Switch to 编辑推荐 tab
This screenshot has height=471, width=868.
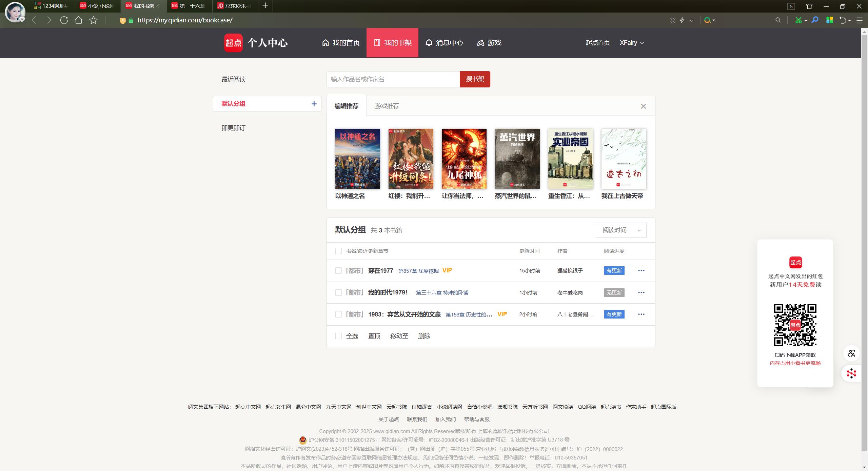tap(346, 106)
